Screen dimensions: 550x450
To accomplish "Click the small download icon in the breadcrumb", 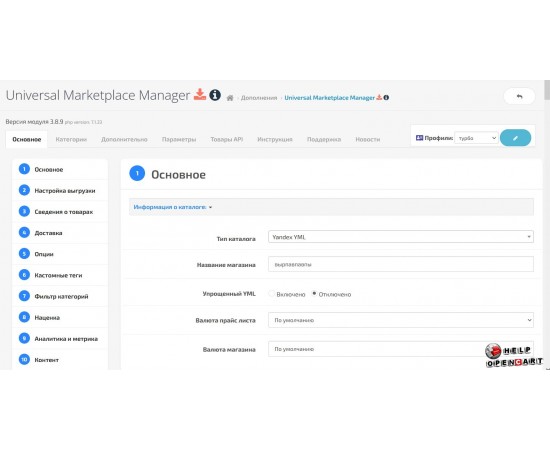I will pos(379,98).
